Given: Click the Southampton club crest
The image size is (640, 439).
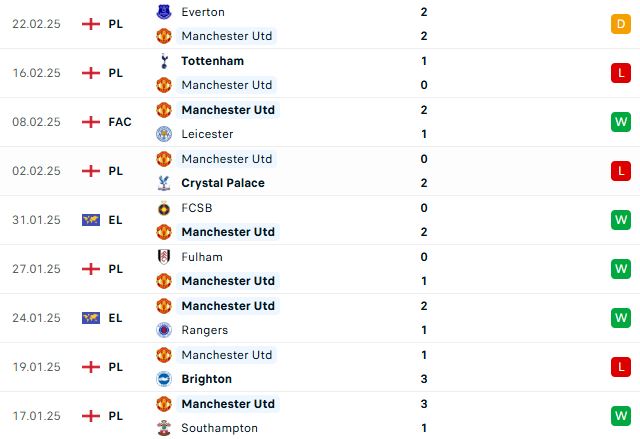Looking at the screenshot, I should [164, 428].
